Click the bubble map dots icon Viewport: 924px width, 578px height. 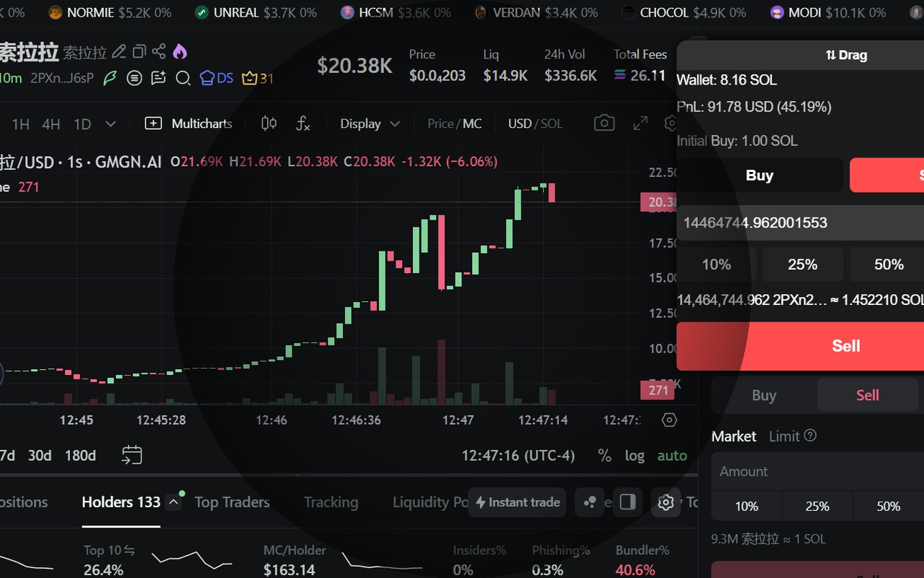tap(590, 501)
